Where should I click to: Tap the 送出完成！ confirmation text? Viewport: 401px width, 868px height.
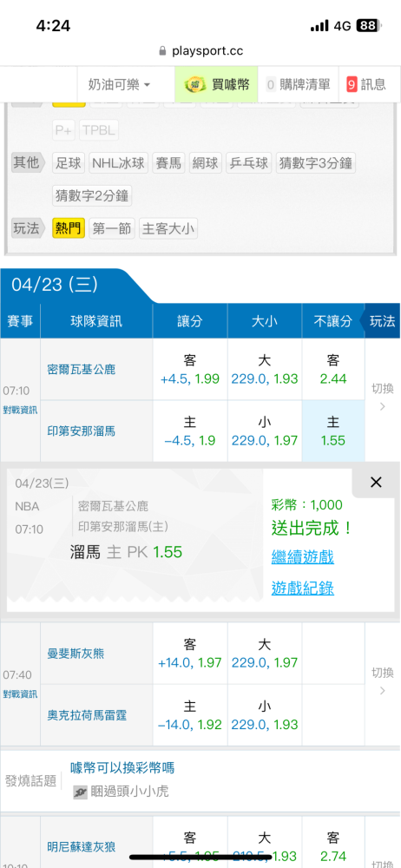312,528
